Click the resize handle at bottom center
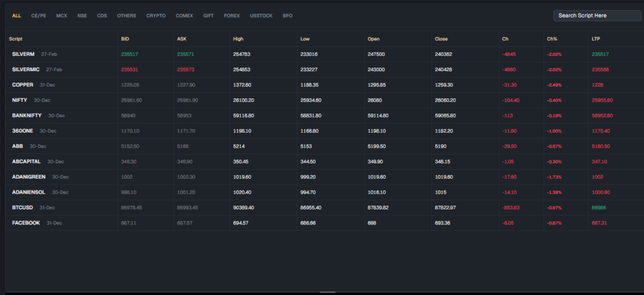This screenshot has height=295, width=644. click(x=328, y=292)
